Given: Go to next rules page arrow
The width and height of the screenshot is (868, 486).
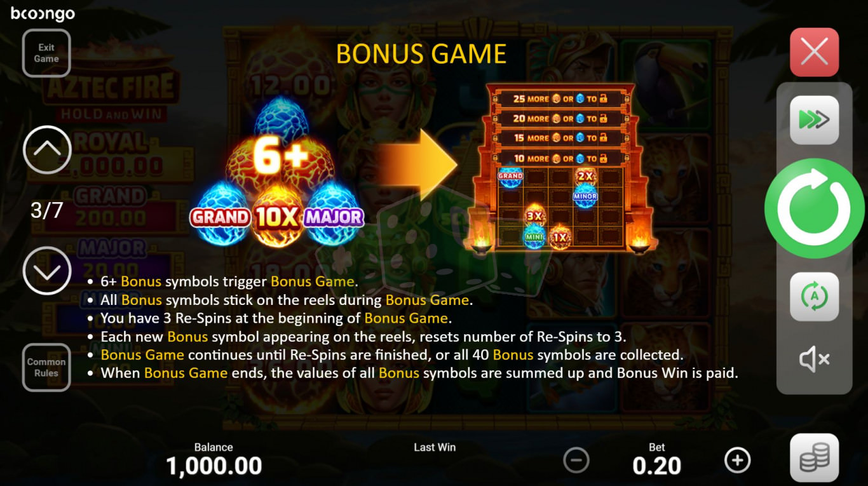Looking at the screenshot, I should pyautogui.click(x=47, y=271).
